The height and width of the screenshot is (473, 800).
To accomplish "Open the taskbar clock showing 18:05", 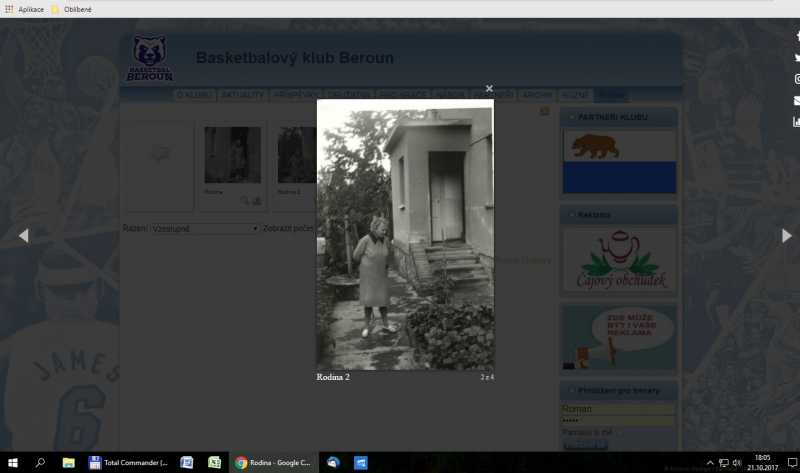I will (x=763, y=463).
